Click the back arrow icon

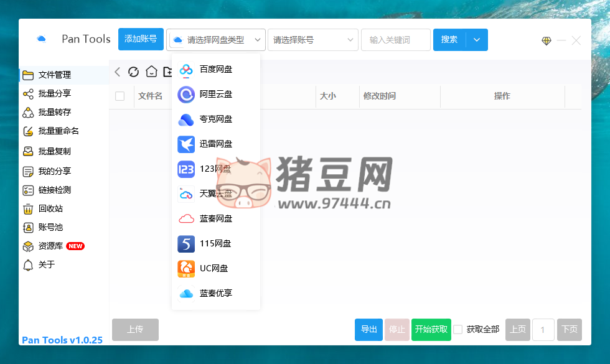click(118, 72)
